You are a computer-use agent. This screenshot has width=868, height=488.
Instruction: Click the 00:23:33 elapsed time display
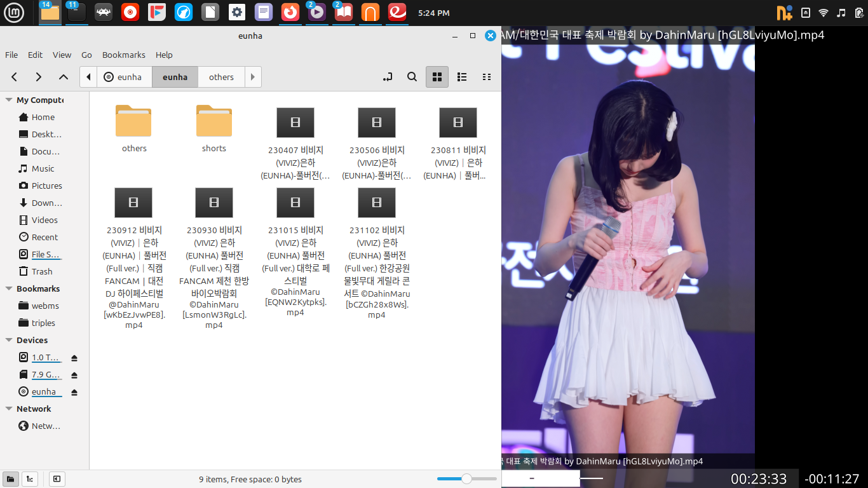coord(759,478)
